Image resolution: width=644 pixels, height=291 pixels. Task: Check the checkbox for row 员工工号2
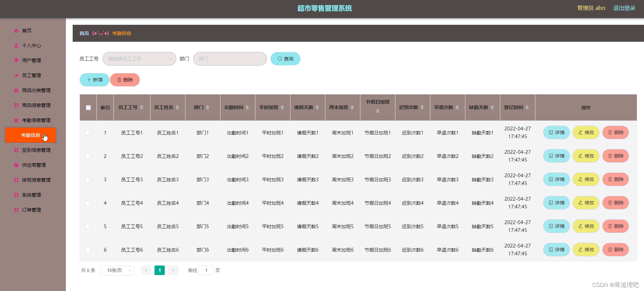click(x=88, y=156)
